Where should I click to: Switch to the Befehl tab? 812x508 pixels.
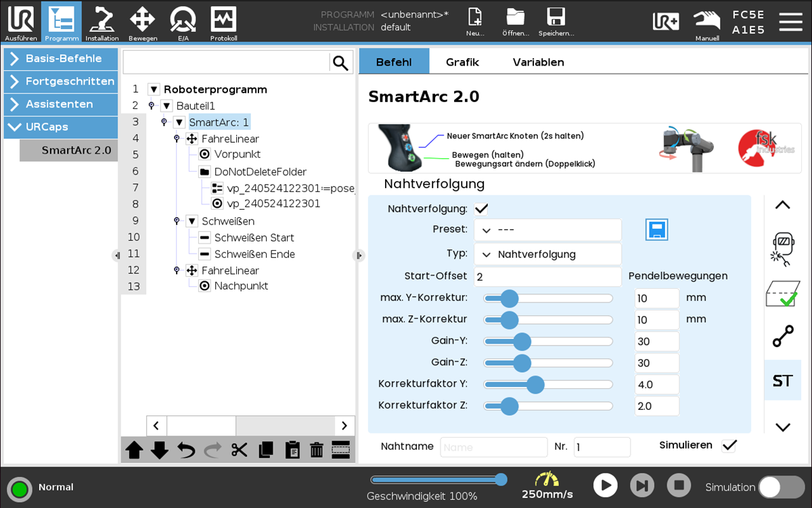click(394, 62)
